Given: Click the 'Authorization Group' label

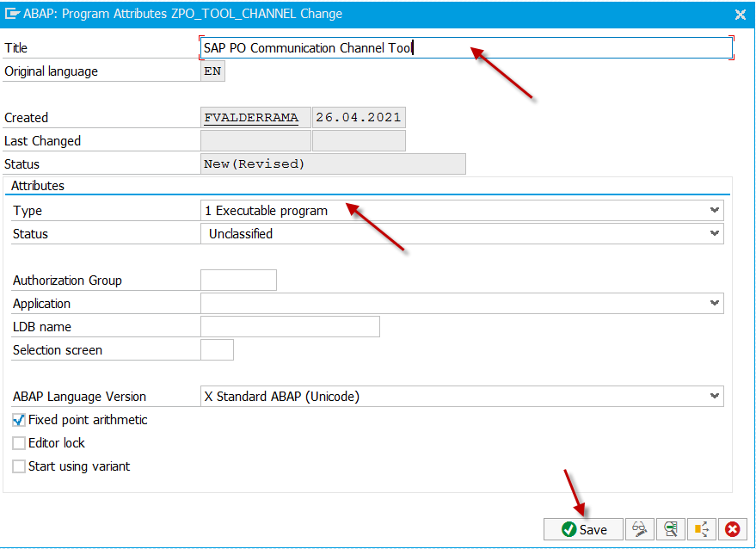Looking at the screenshot, I should 67,281.
